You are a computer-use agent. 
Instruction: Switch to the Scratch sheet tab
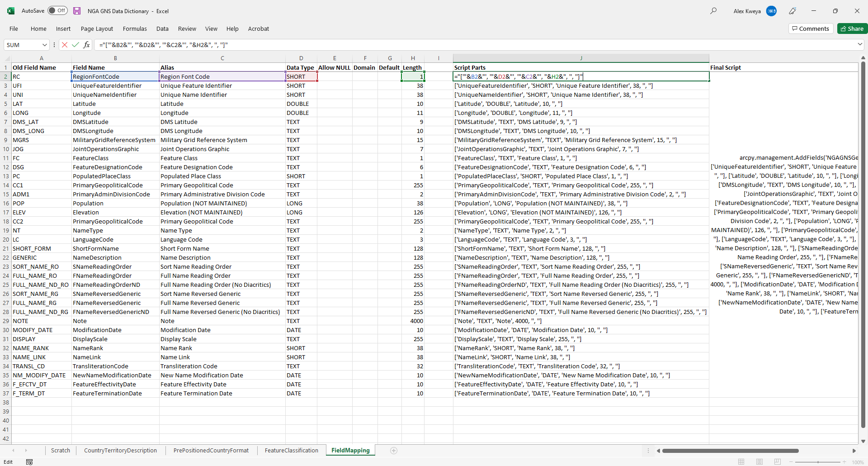[x=60, y=451]
